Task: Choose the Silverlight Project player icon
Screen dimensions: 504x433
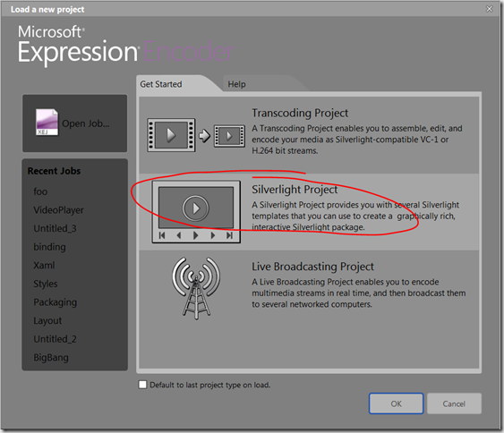Action: click(x=196, y=211)
